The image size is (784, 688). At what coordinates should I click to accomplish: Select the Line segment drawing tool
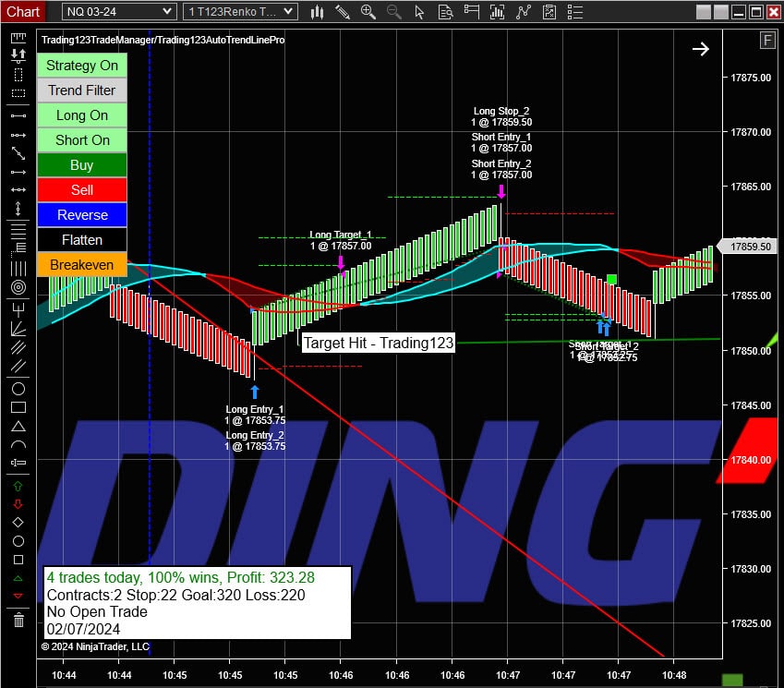(x=18, y=116)
